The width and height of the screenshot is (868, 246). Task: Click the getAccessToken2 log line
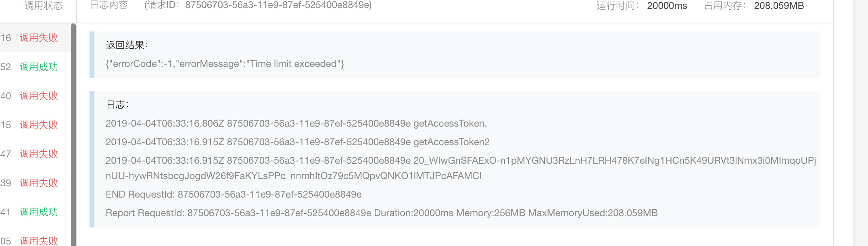tap(297, 142)
